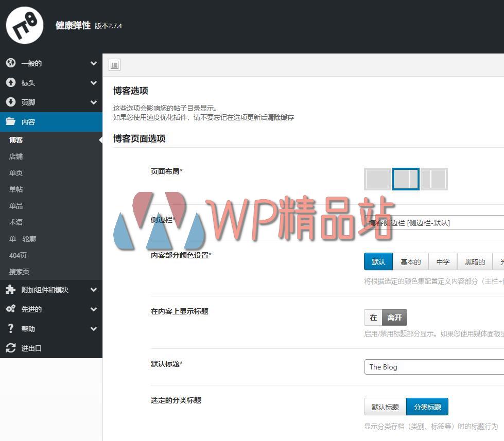Viewport: 504px width, 441px height.
Task: Select 店铺 from the content submenu
Action: click(15, 156)
